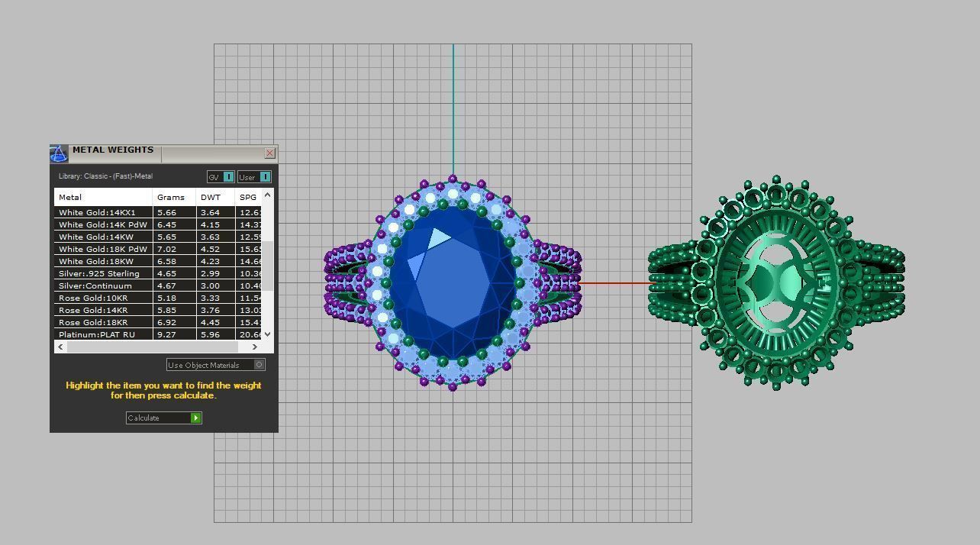Screen dimensions: 980x545
Task: Enable Use Object Materials option
Action: [216, 365]
